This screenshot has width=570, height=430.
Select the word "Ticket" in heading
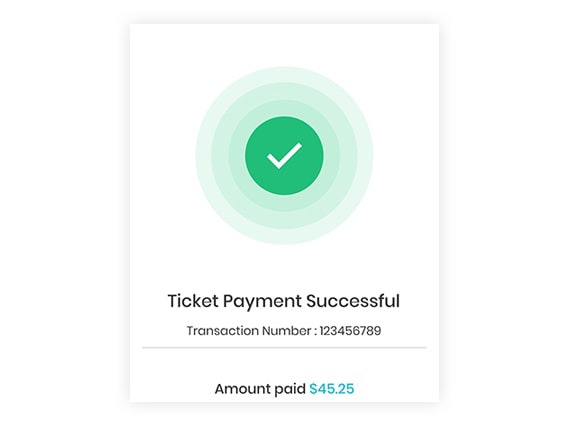tap(193, 301)
